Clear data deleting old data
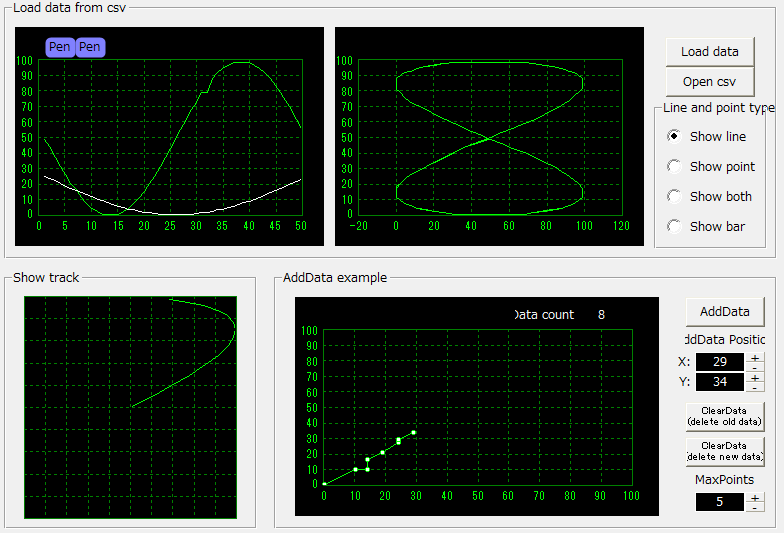The height and width of the screenshot is (533, 784). tap(724, 416)
